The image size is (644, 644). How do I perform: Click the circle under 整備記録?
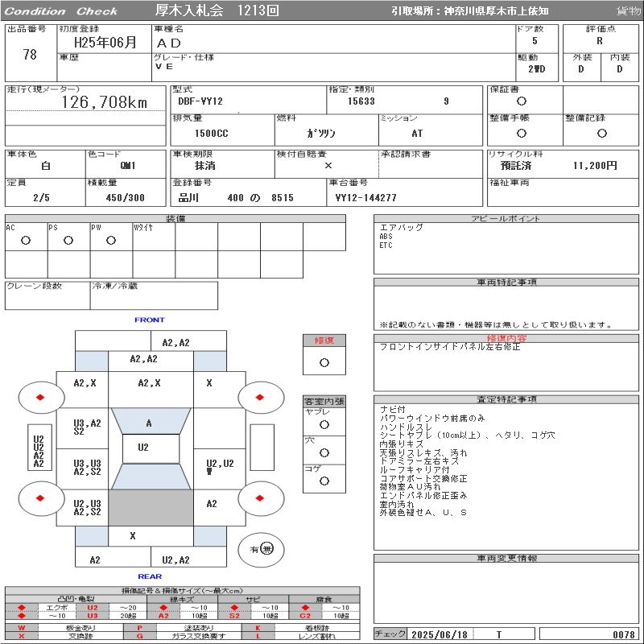click(602, 133)
